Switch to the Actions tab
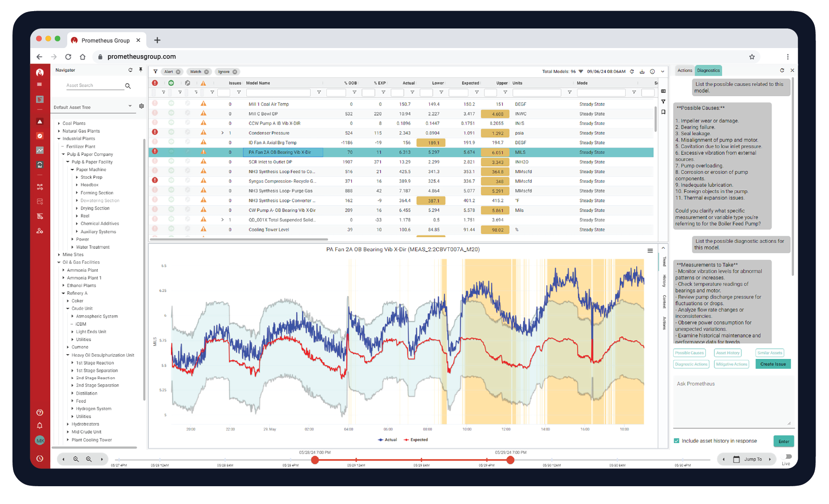Screen dimensions: 829x504 (x=684, y=70)
